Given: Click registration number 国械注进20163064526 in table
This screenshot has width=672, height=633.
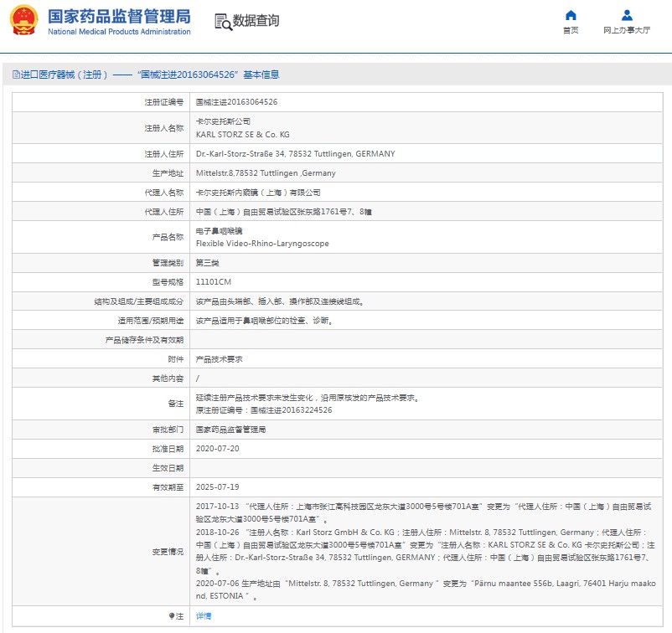Looking at the screenshot, I should pyautogui.click(x=236, y=101).
